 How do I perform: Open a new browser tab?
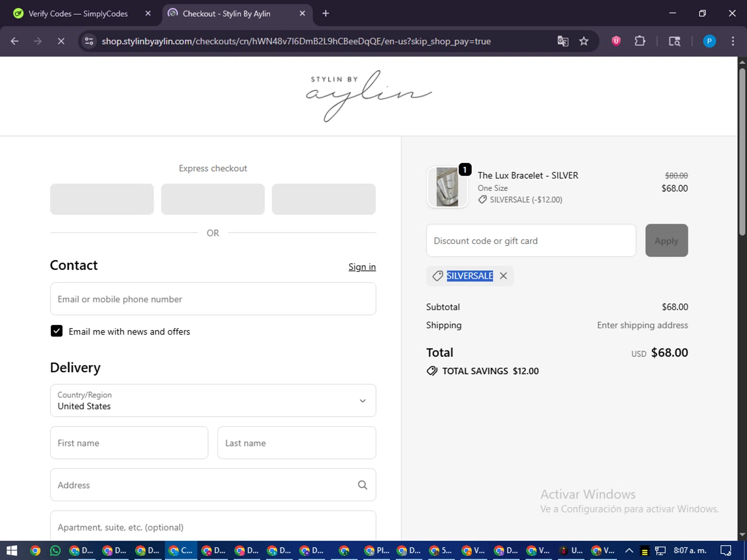[x=326, y=13]
